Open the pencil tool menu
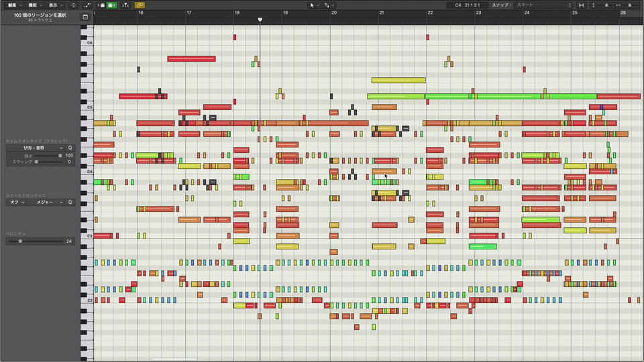The image size is (644, 362). pyautogui.click(x=329, y=5)
